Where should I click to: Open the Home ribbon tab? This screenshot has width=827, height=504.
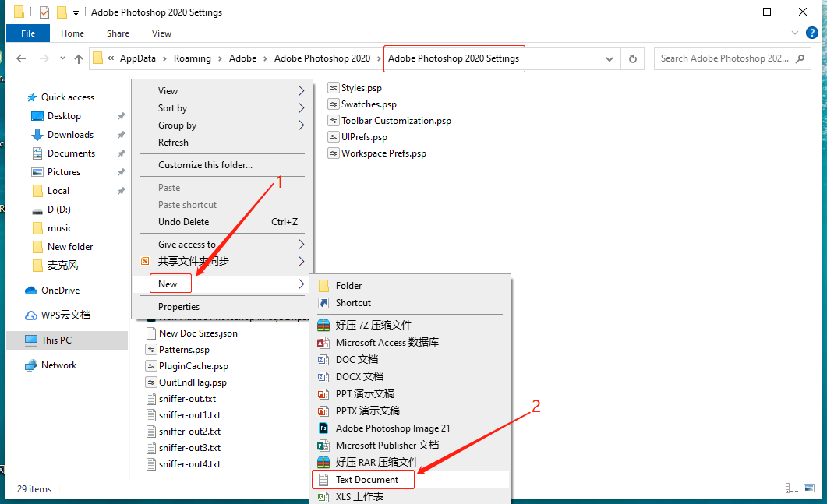point(72,33)
